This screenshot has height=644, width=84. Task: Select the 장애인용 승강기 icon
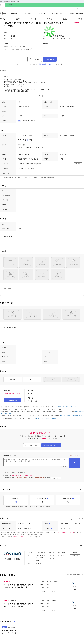click(32, 314)
